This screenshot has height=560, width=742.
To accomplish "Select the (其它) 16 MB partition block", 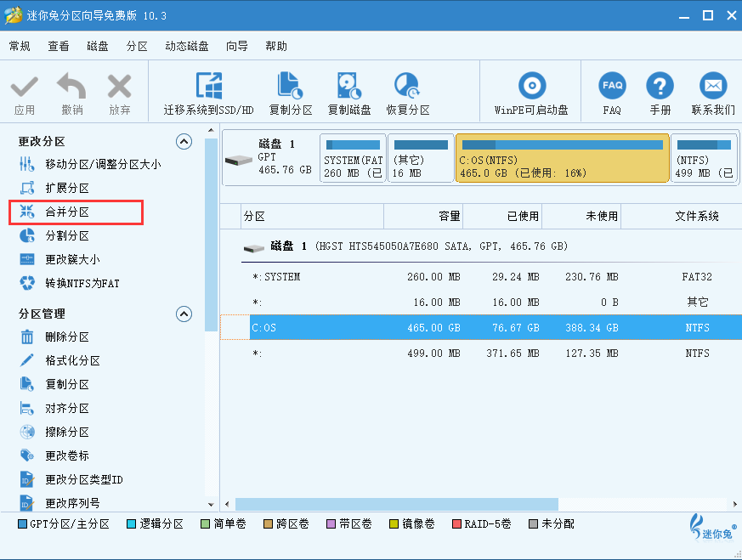I will click(421, 158).
